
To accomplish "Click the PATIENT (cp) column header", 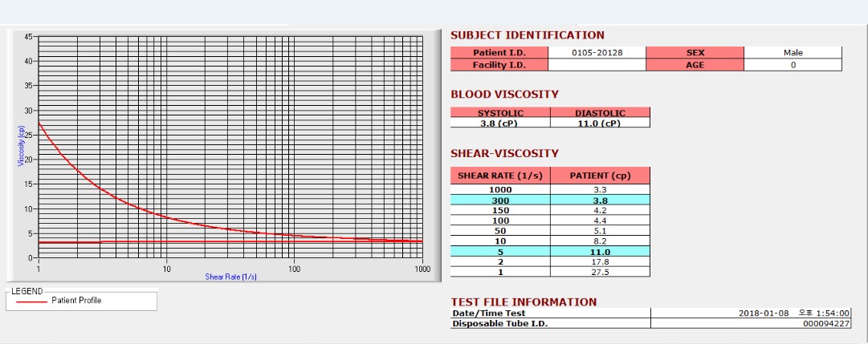I will (x=600, y=176).
